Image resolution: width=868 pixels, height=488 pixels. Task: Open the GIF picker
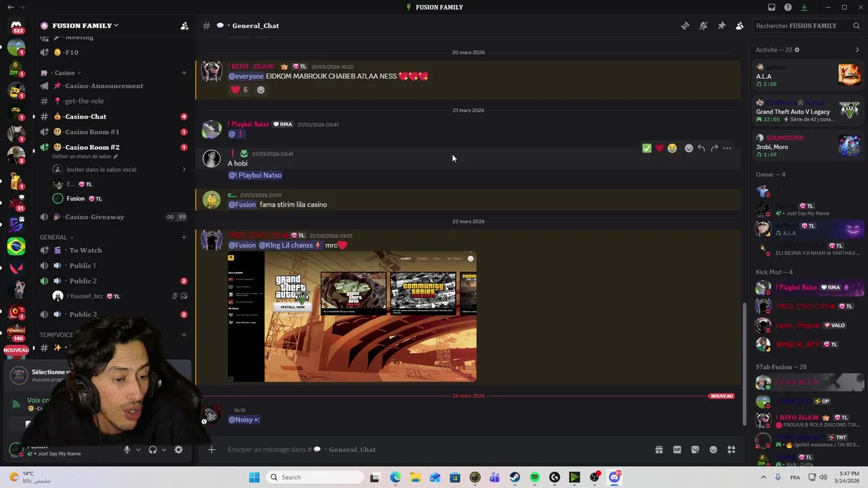pyautogui.click(x=677, y=449)
